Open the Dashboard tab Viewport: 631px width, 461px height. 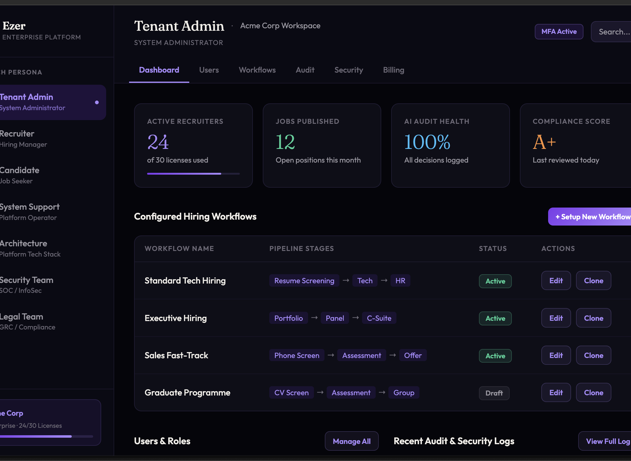159,70
